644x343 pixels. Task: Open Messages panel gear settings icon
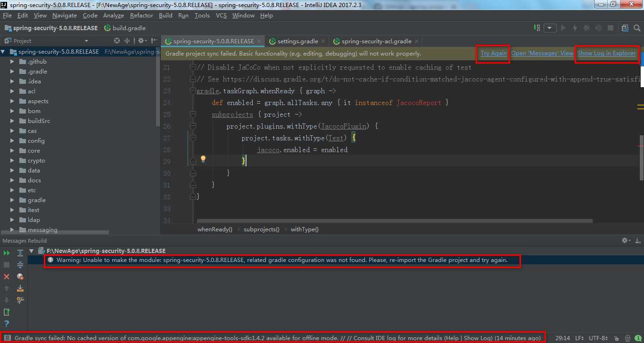coord(626,240)
